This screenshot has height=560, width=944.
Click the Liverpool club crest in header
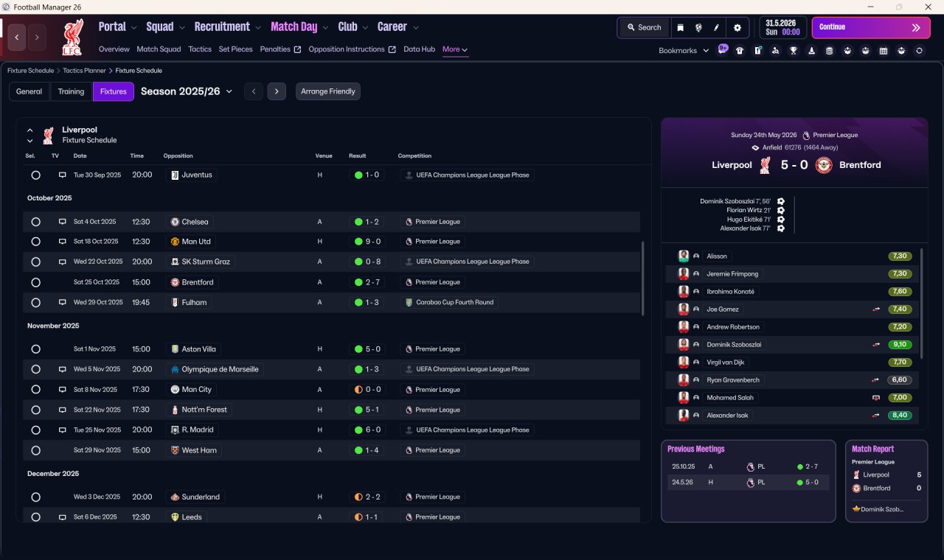click(x=72, y=37)
